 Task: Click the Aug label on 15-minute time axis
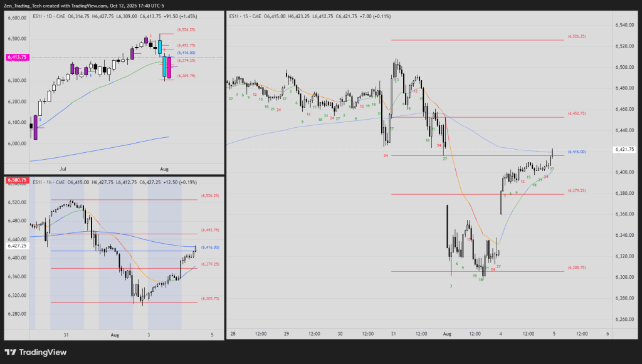(x=446, y=334)
